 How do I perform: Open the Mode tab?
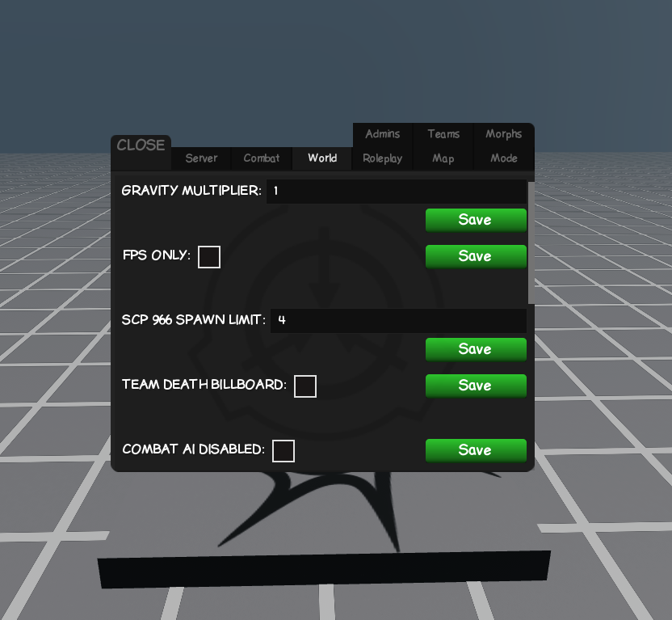(x=503, y=158)
